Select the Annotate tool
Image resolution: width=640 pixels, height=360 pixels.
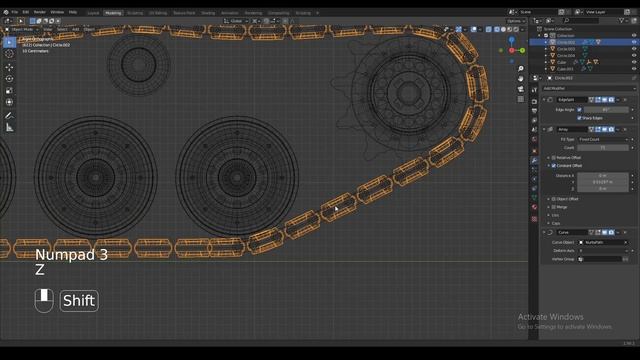(x=9, y=116)
